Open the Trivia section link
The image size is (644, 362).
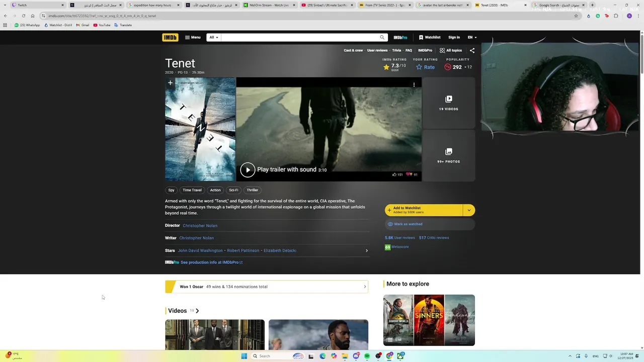(396, 50)
